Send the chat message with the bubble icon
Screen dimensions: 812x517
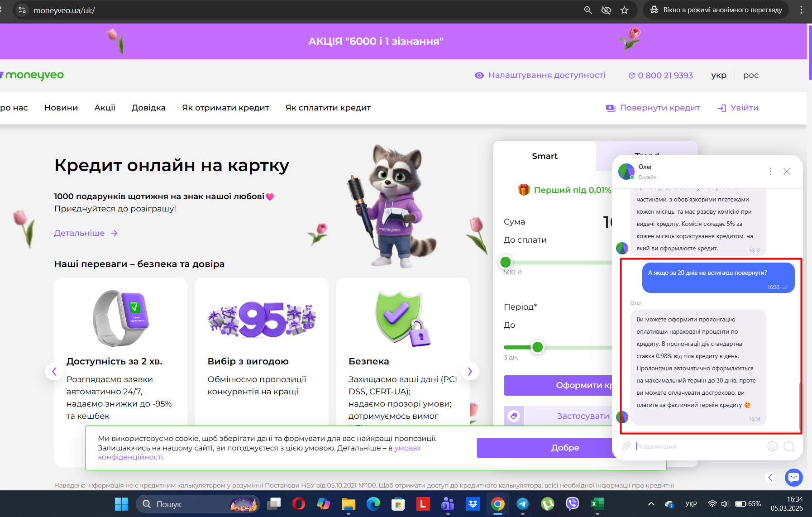coord(789,446)
